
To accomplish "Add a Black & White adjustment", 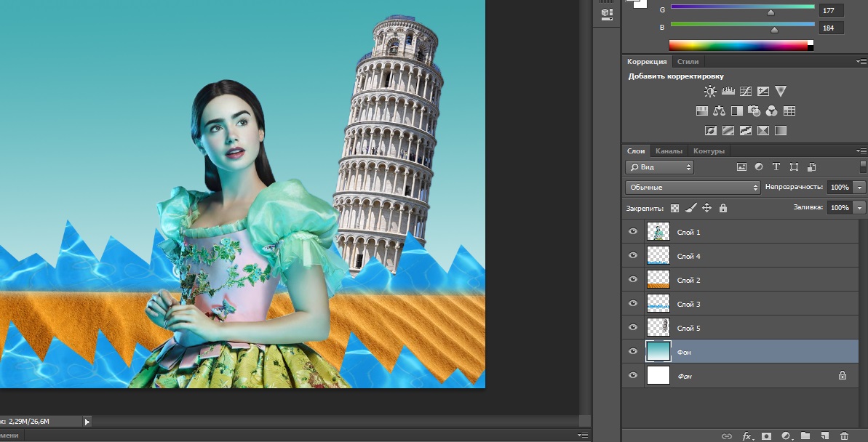I will (x=737, y=110).
